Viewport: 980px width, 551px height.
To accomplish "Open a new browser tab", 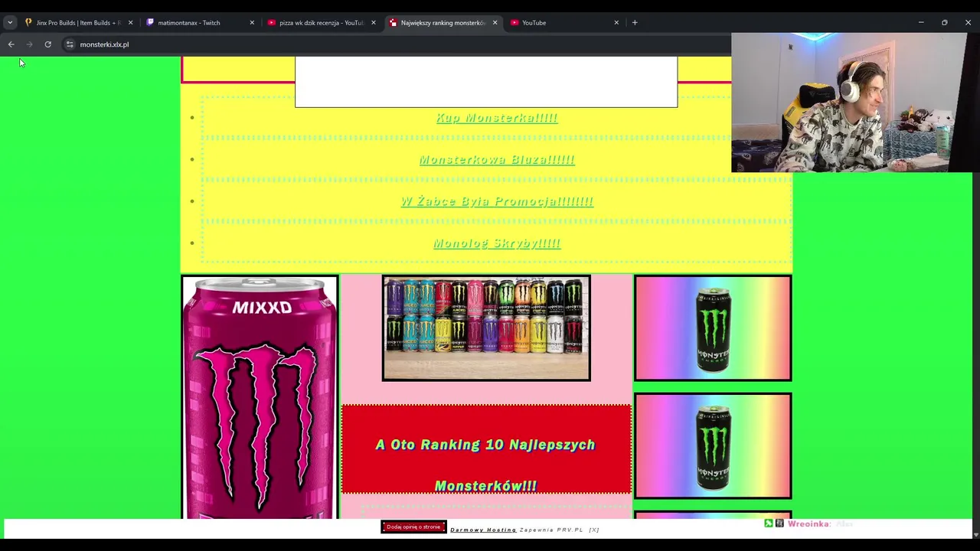I will (635, 23).
